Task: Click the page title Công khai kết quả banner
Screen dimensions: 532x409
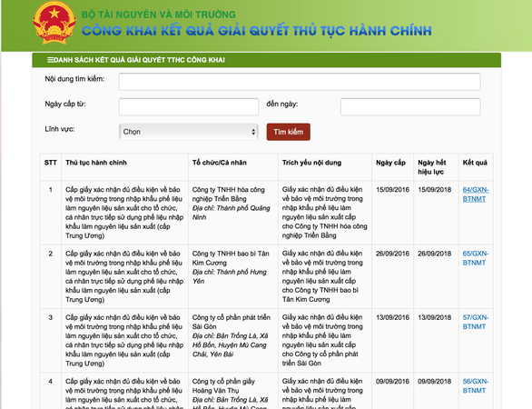Action: [x=257, y=31]
